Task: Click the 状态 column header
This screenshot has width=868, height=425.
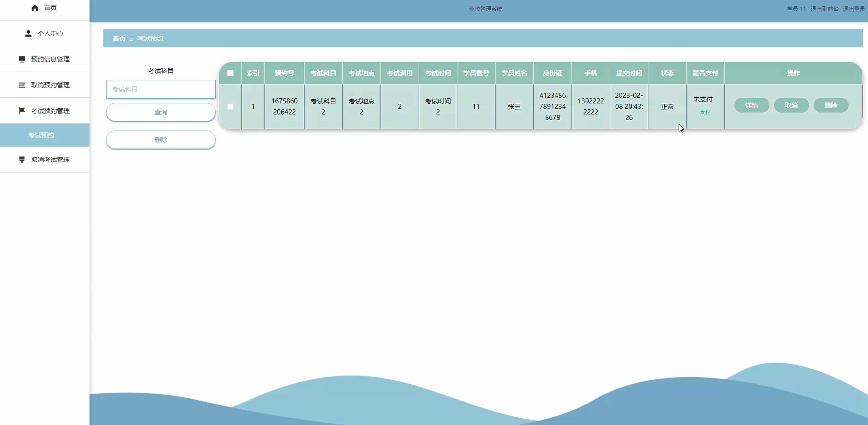Action: 667,73
